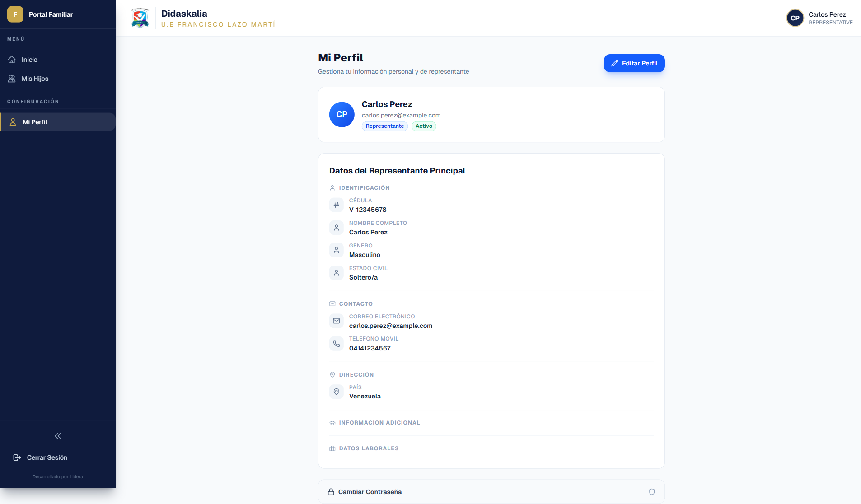Click the small envelope icon beside Contacto heading

click(332, 304)
